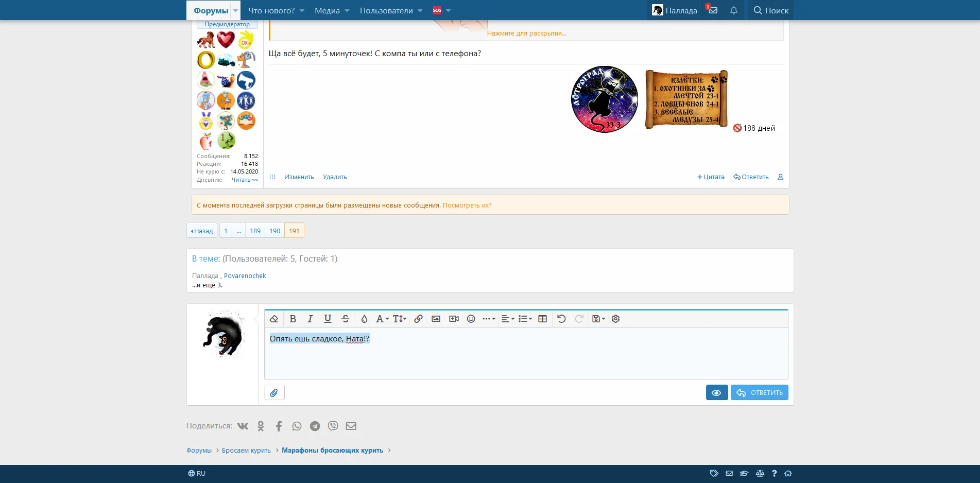This screenshot has width=980, height=483.
Task: Toggle strikethrough formatting
Action: [345, 319]
